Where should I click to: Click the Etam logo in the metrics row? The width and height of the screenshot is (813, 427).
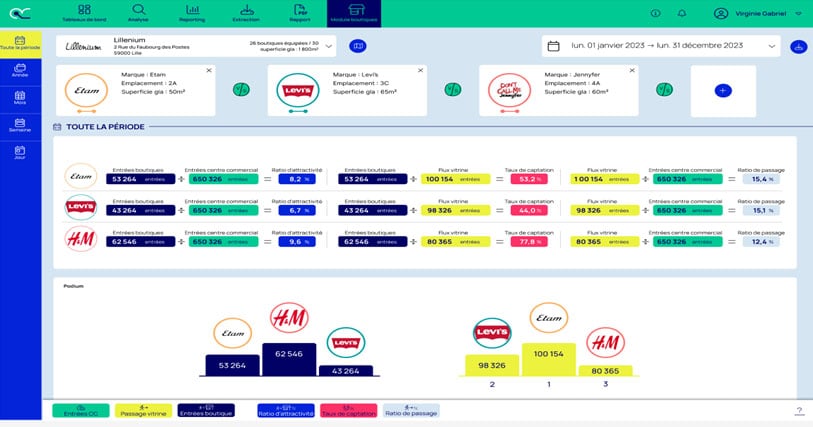click(81, 176)
